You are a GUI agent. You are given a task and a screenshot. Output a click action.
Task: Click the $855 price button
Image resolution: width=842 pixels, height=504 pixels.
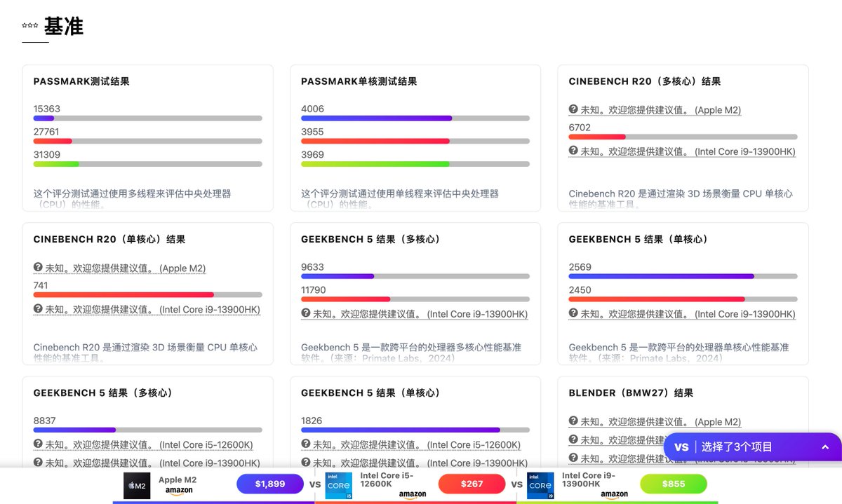pos(674,484)
